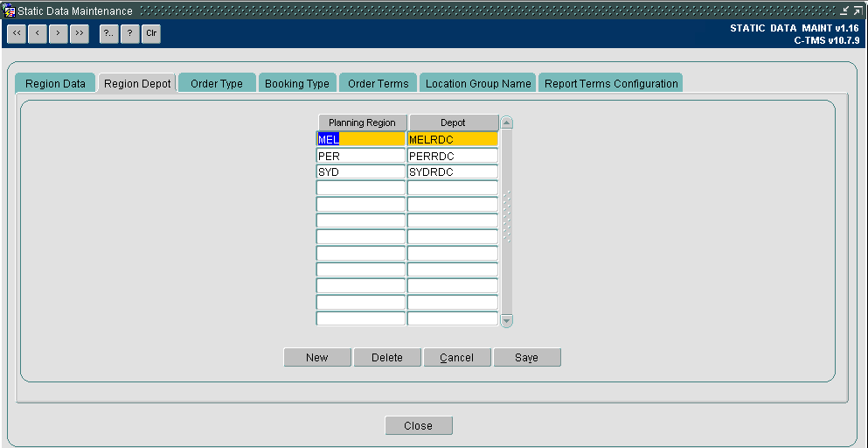Click the scroll down arrow of grid
868x448 pixels.
click(x=506, y=320)
